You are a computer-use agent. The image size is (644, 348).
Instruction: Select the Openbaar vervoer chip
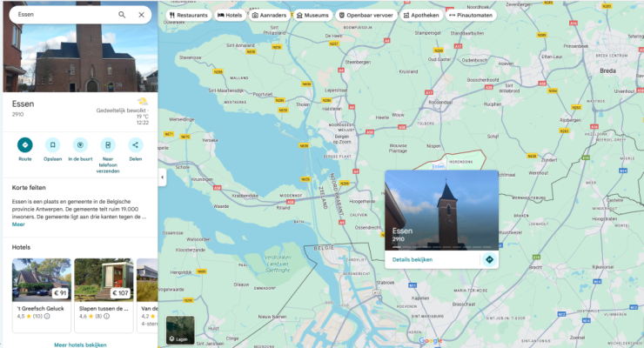pyautogui.click(x=366, y=15)
